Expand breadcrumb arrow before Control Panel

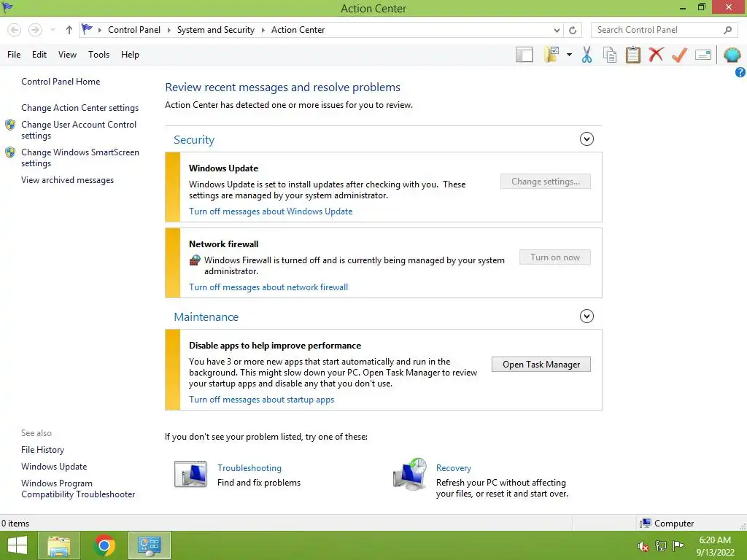click(99, 30)
